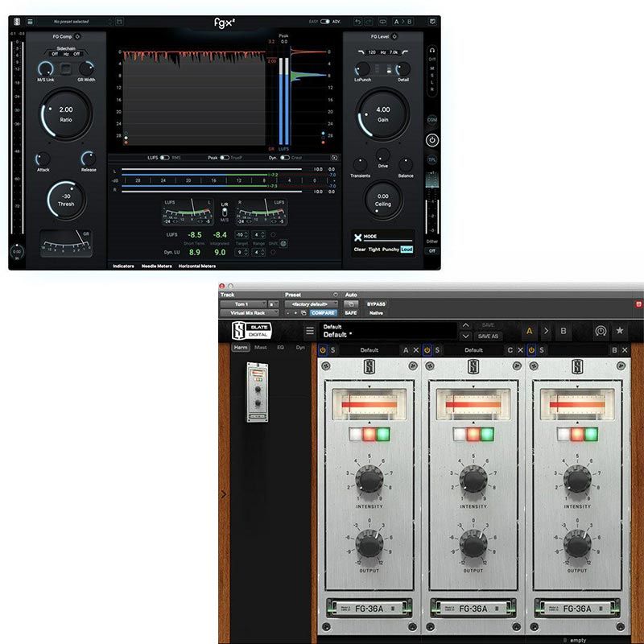Click the Gain knob showing 4.00
The height and width of the screenshot is (644, 644).
point(383,114)
